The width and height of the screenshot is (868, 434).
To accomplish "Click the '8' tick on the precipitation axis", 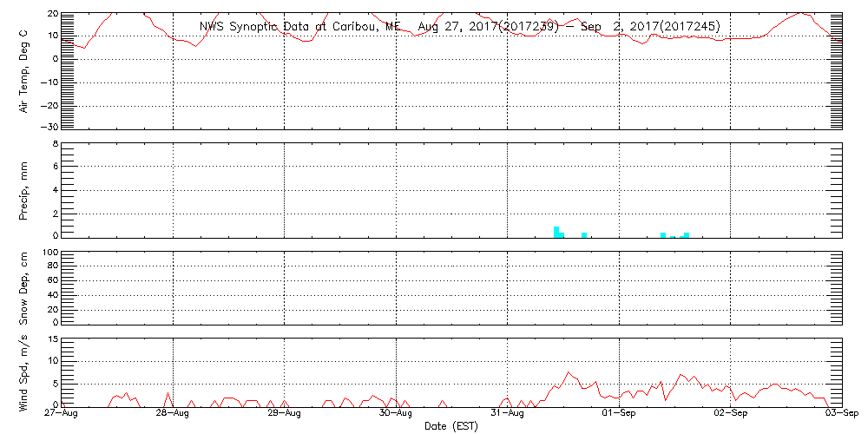I will (54, 143).
